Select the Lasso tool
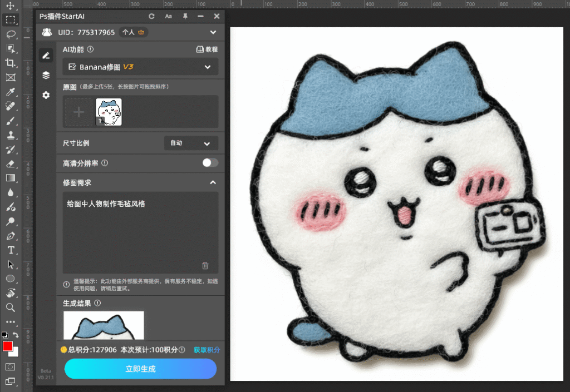This screenshot has height=392, width=570. (x=10, y=34)
